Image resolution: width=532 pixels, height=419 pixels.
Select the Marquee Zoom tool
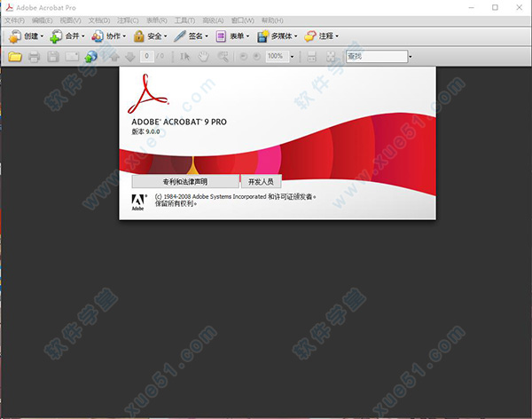(223, 57)
